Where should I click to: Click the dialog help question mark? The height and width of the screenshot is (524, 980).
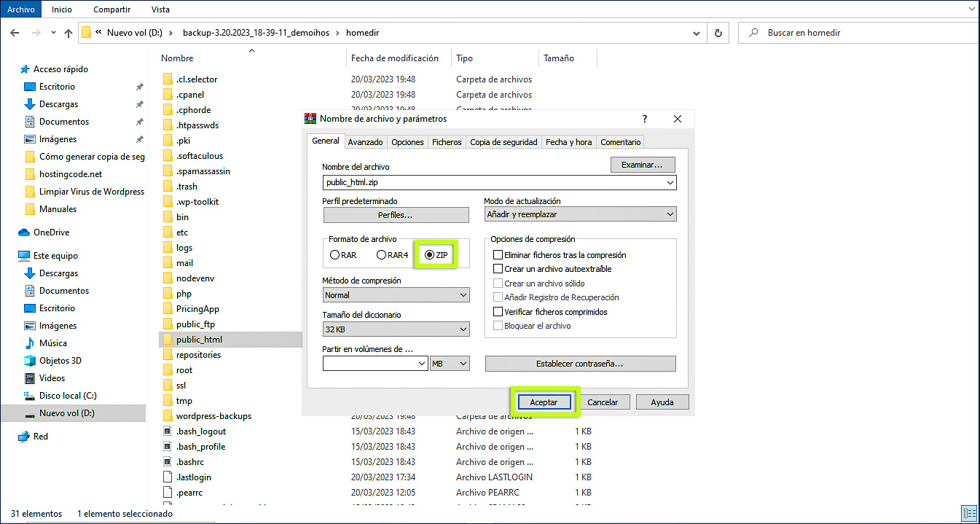[x=645, y=119]
